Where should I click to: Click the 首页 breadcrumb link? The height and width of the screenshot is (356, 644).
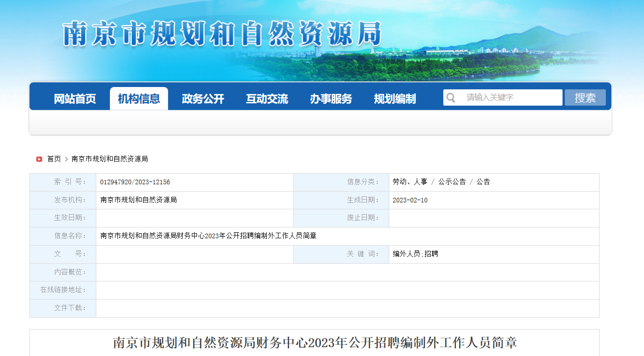[54, 159]
